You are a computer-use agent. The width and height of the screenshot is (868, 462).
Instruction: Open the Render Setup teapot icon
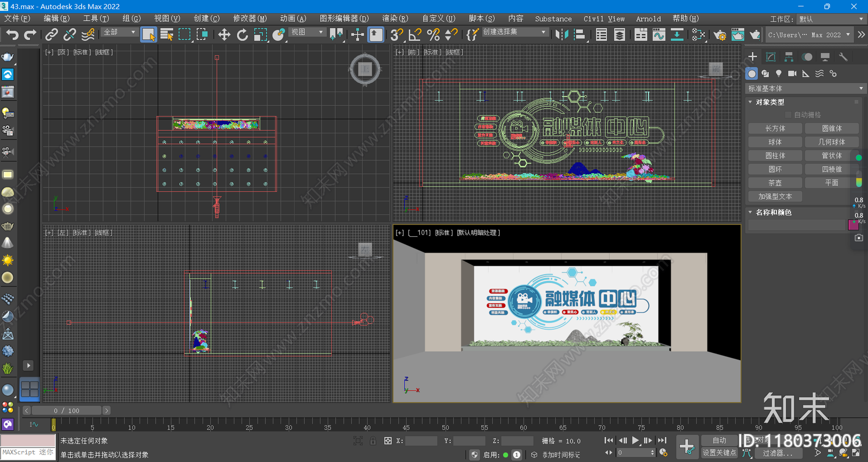click(720, 35)
